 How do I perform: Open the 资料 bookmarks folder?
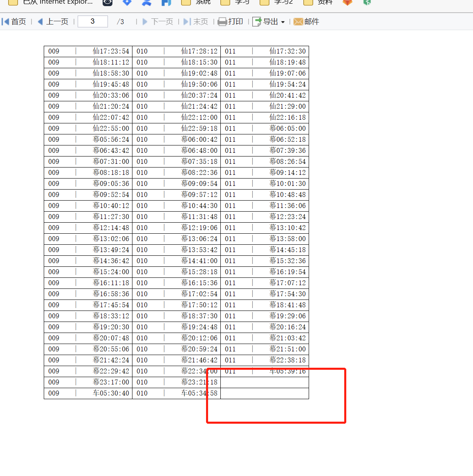(318, 2)
